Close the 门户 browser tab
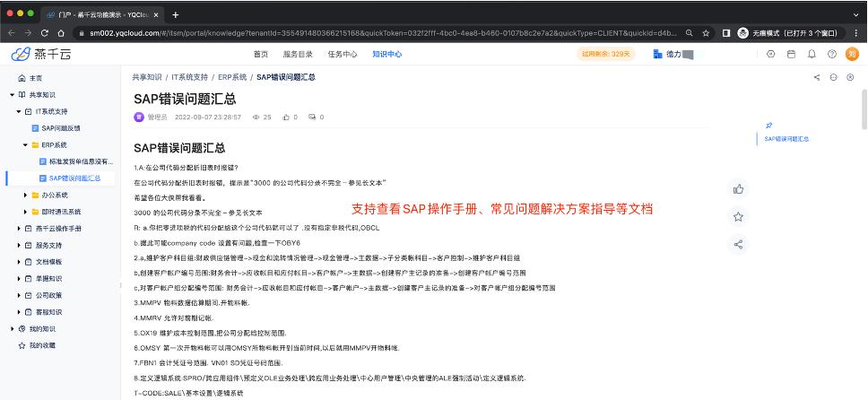This screenshot has height=400, width=868. click(157, 15)
